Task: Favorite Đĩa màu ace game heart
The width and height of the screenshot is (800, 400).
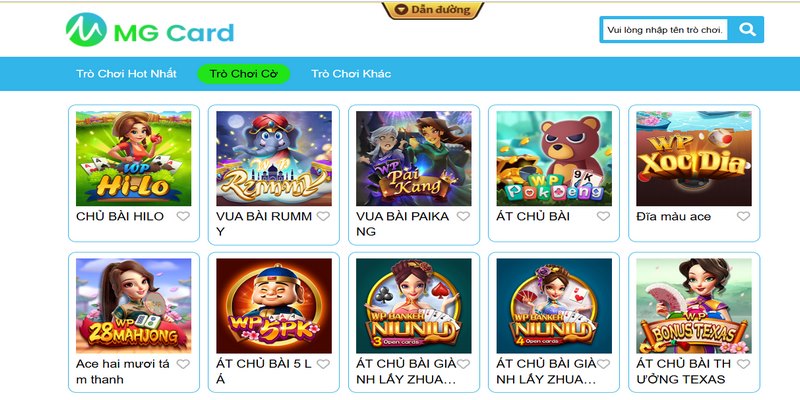Action: [x=743, y=216]
